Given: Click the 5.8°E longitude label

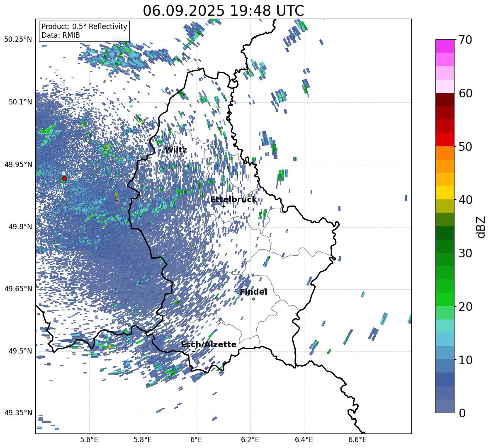Looking at the screenshot, I should pyautogui.click(x=143, y=440).
